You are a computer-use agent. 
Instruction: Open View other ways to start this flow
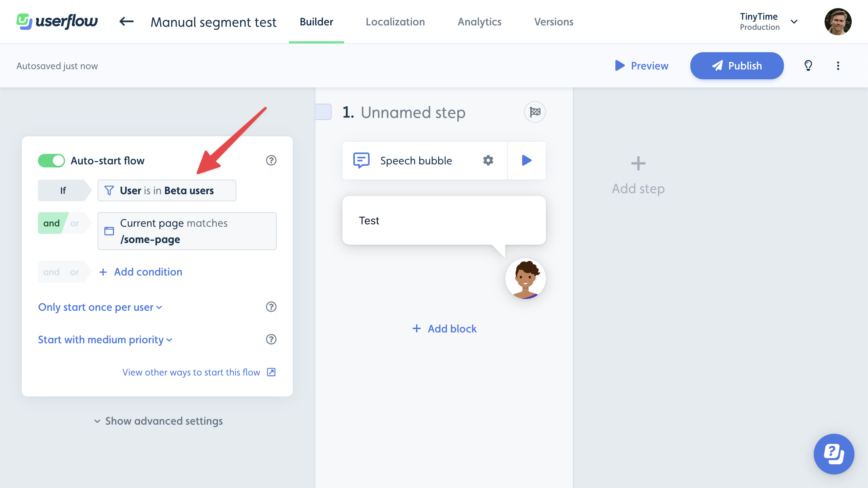pyautogui.click(x=191, y=372)
